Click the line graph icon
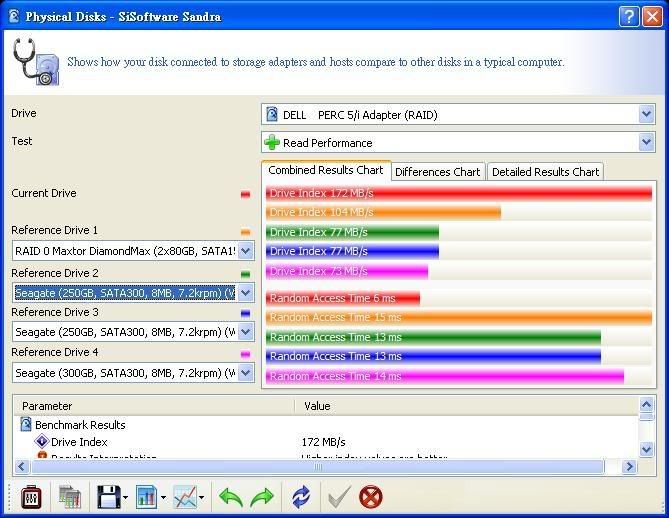The width and height of the screenshot is (669, 518). [185, 497]
